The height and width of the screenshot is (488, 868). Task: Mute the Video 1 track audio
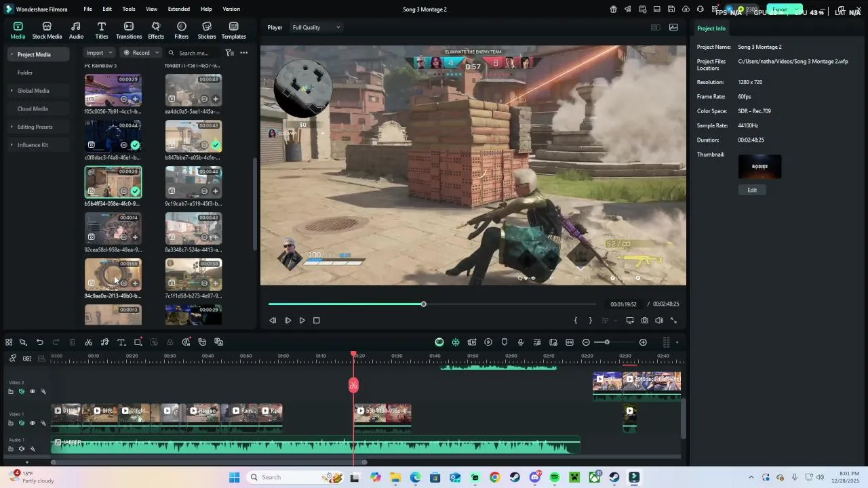point(21,423)
